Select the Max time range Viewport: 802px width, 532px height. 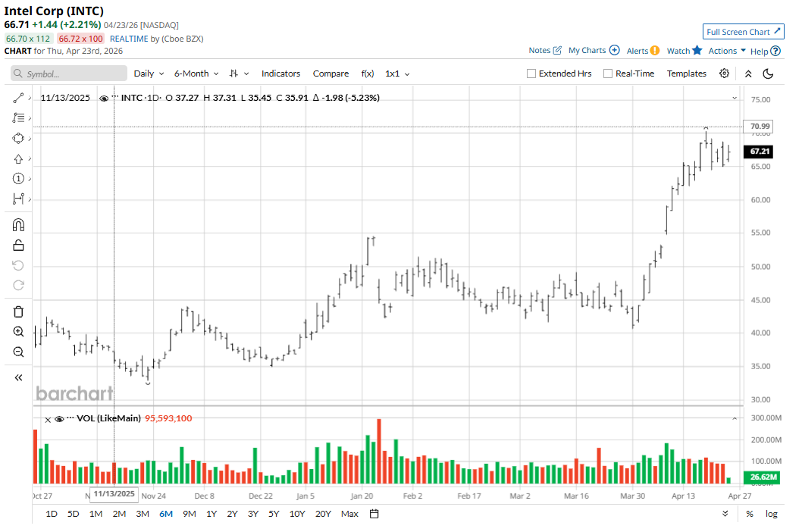click(x=349, y=514)
